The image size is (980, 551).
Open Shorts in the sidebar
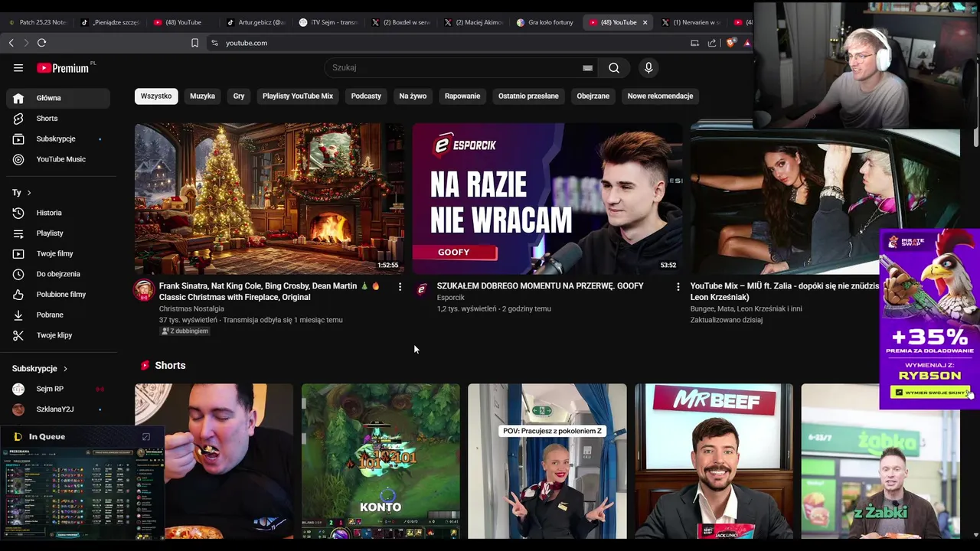[58, 119]
